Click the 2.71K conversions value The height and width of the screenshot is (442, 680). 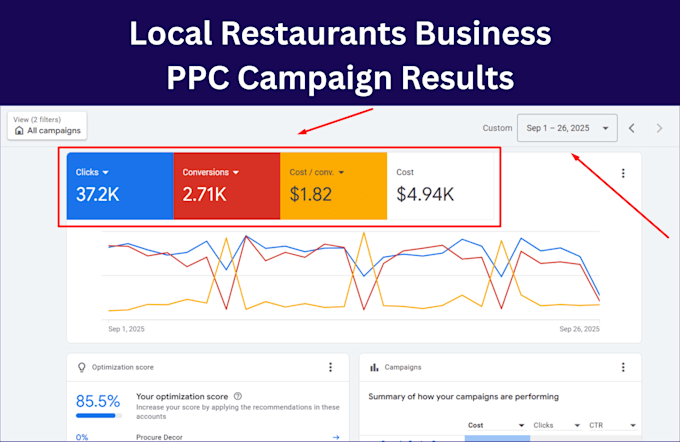click(x=204, y=194)
